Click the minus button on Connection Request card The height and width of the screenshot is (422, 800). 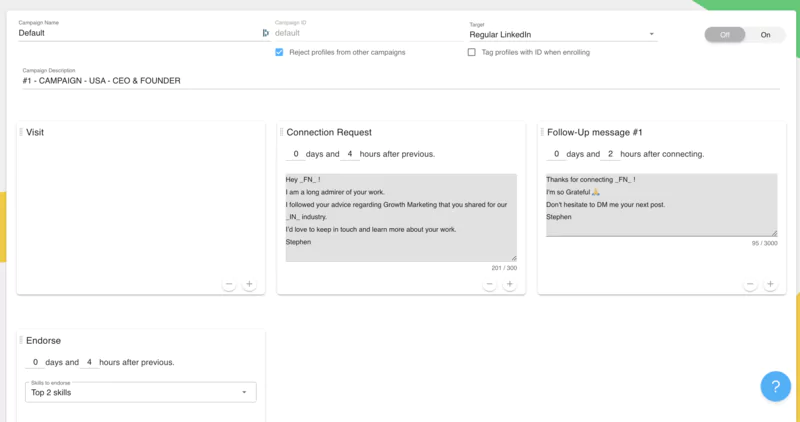tap(489, 284)
